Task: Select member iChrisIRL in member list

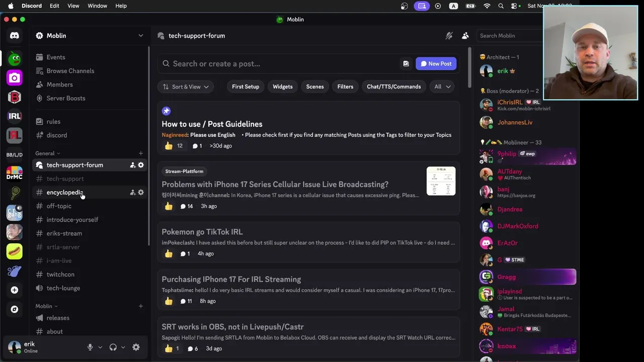Action: 527,105
